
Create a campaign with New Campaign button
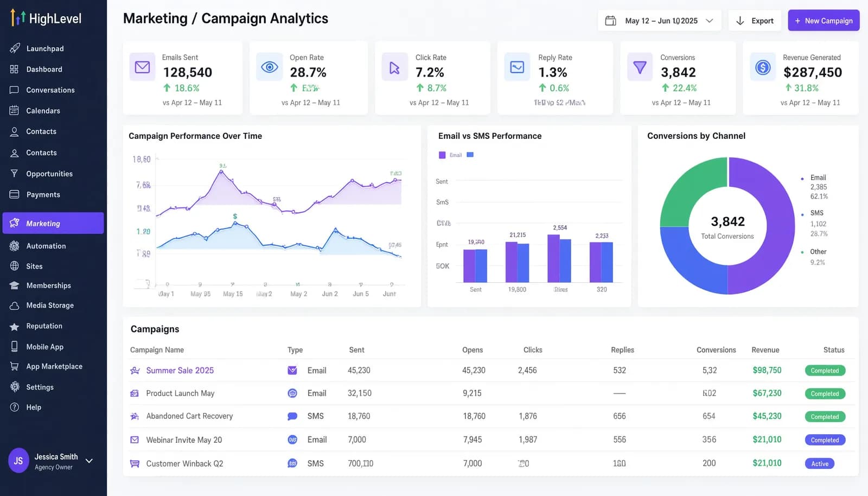pyautogui.click(x=824, y=21)
